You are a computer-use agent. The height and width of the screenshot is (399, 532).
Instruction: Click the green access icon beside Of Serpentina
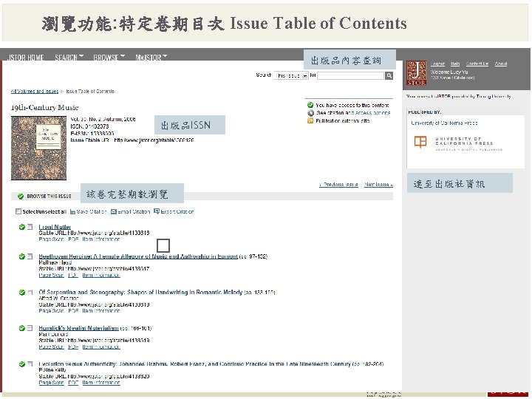tap(22, 293)
